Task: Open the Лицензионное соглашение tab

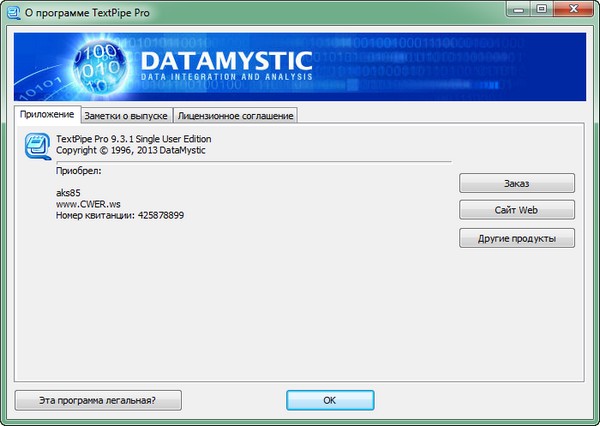Action: click(x=235, y=116)
